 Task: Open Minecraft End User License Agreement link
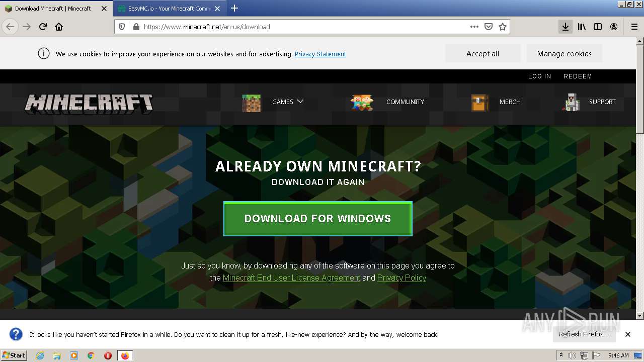pos(291,278)
